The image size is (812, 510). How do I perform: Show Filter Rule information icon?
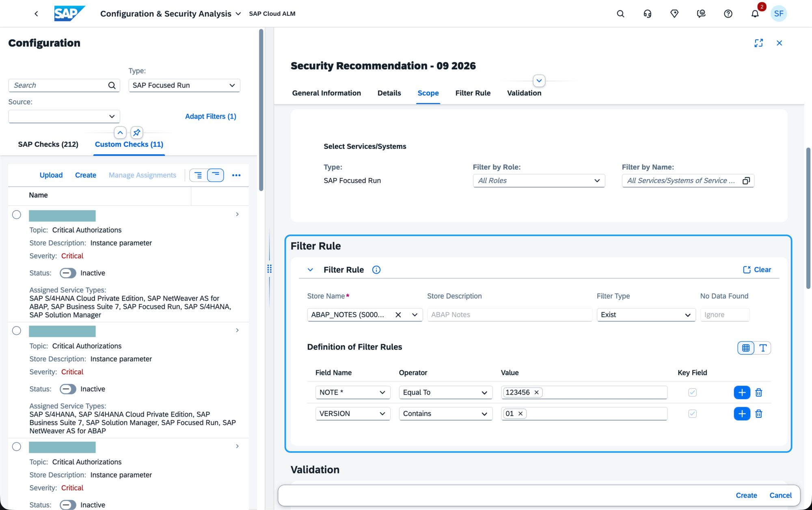coord(376,270)
